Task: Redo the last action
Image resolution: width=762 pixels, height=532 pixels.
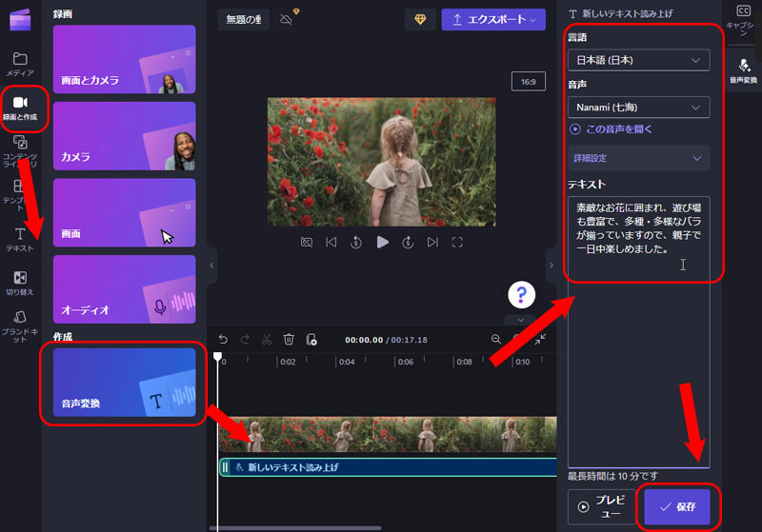Action: 245,340
